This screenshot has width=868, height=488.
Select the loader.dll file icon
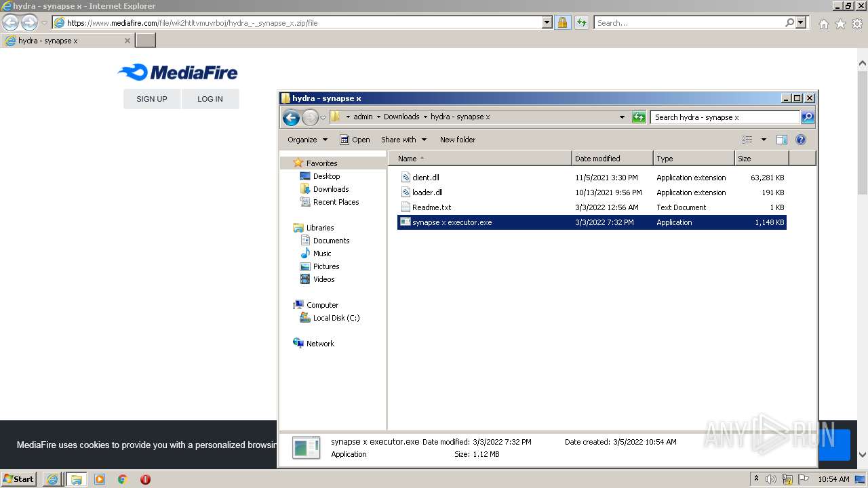(406, 192)
